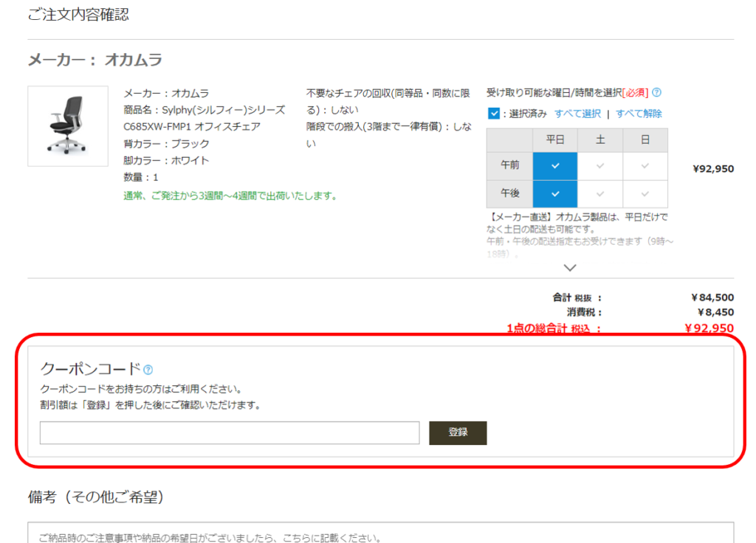Click the 土 column header
Viewport: 756px width, 543px height.
click(x=599, y=140)
